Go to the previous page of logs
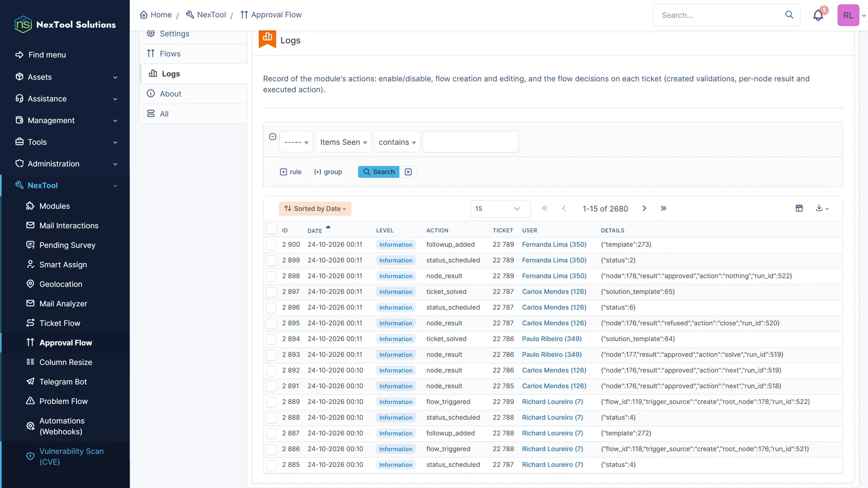The width and height of the screenshot is (868, 488). [x=564, y=208]
